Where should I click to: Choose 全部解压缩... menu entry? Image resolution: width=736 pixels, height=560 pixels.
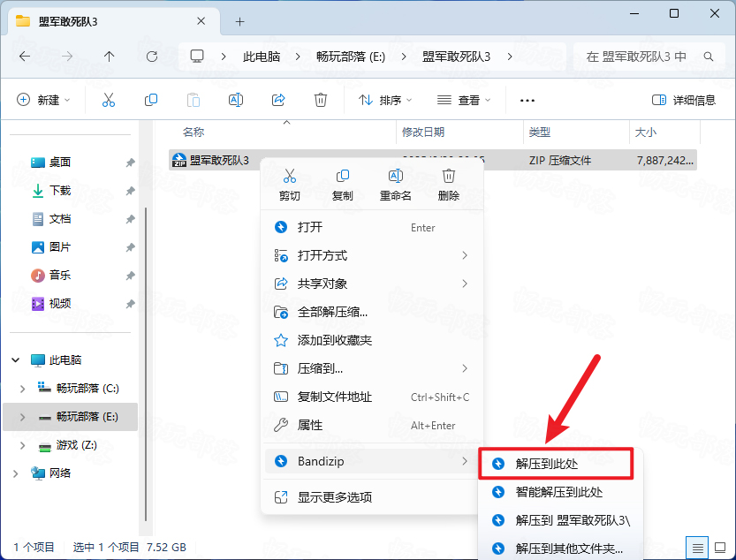372,312
